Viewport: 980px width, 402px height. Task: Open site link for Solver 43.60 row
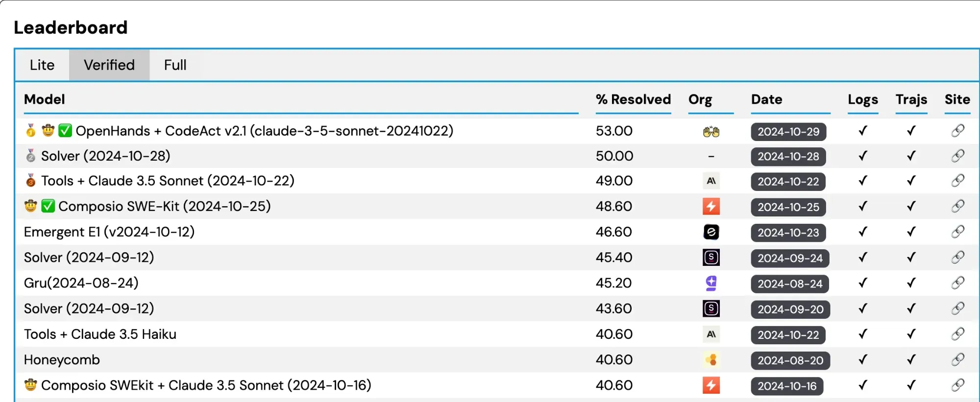[x=957, y=308]
